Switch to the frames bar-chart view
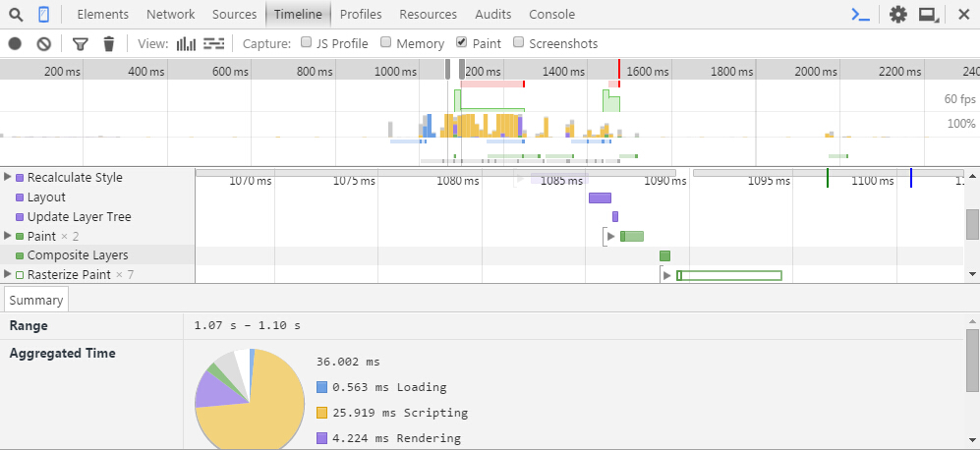The height and width of the screenshot is (450, 980). [x=186, y=43]
